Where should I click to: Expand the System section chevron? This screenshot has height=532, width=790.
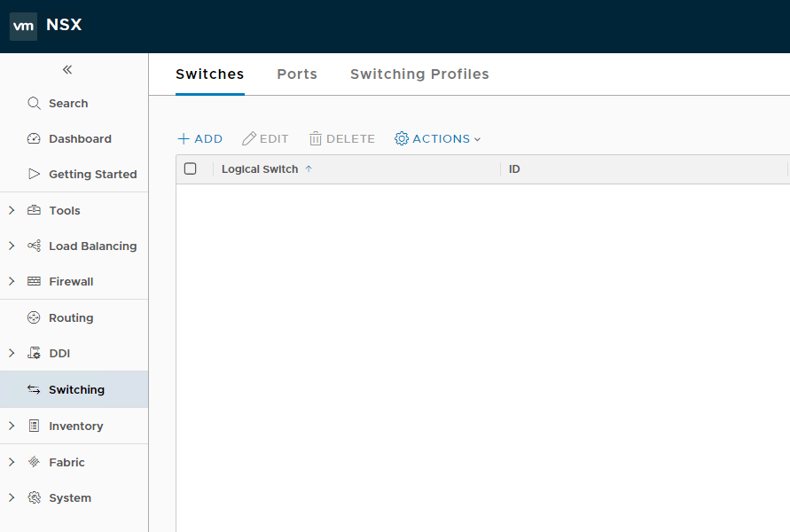[12, 497]
